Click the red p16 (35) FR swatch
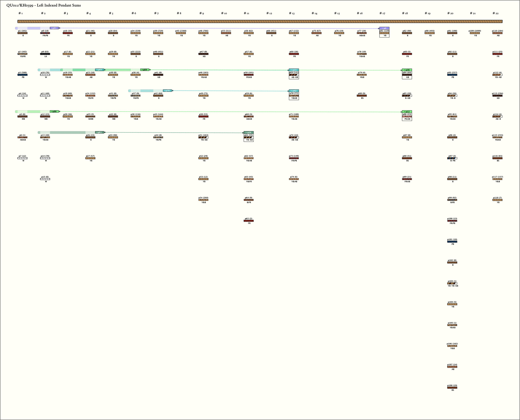Viewport: 520px width, 420px height. click(x=68, y=33)
